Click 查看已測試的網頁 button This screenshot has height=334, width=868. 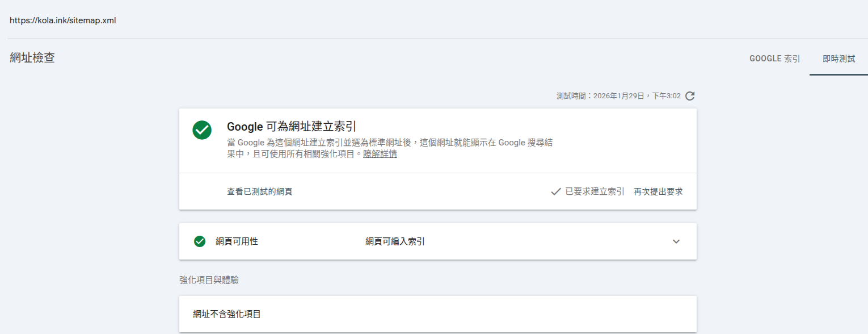259,192
